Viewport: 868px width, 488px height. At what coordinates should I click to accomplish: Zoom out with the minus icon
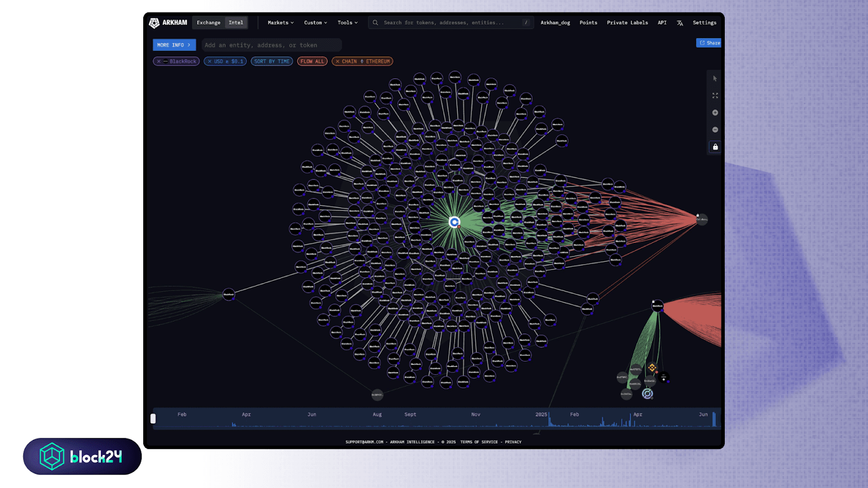[715, 130]
